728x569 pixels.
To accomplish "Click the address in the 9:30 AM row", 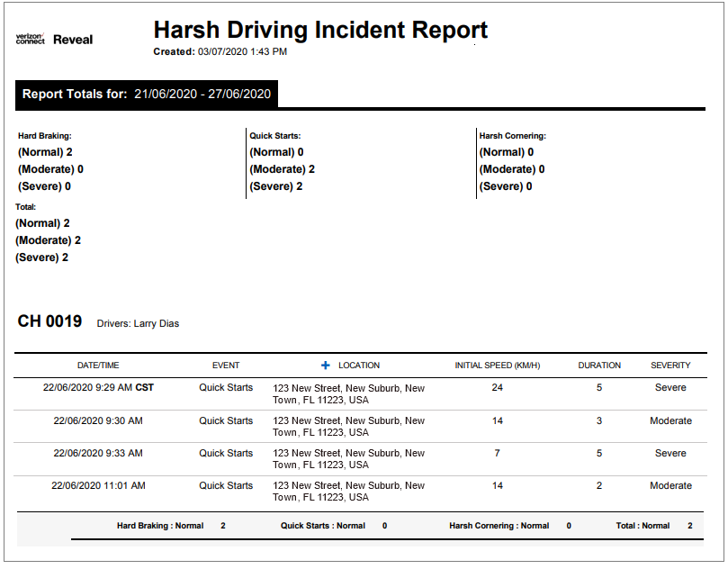I will coord(348,427).
